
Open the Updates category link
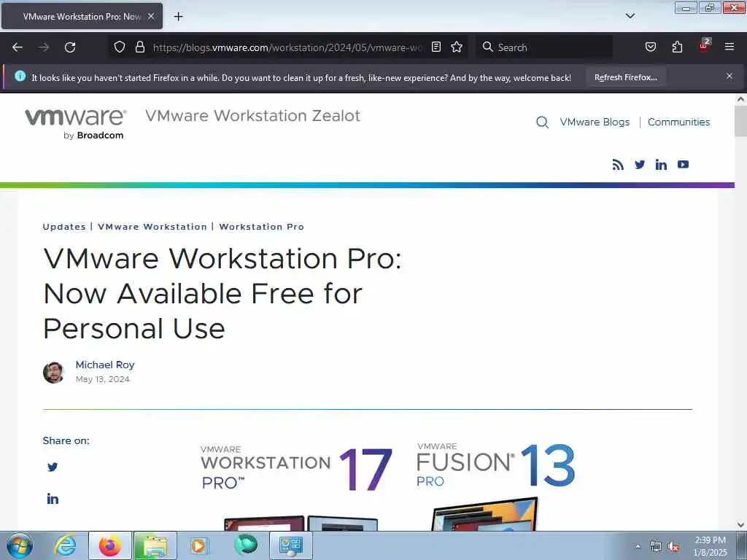[x=64, y=227]
